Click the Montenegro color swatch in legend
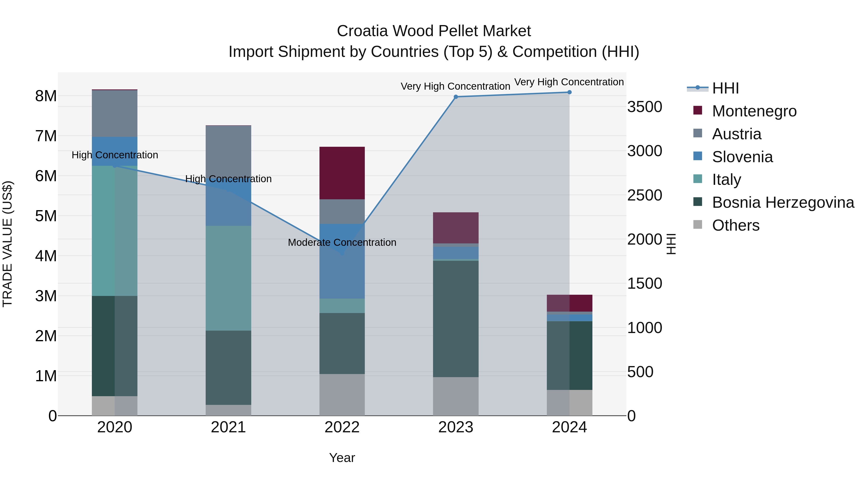The width and height of the screenshot is (868, 488). [698, 110]
